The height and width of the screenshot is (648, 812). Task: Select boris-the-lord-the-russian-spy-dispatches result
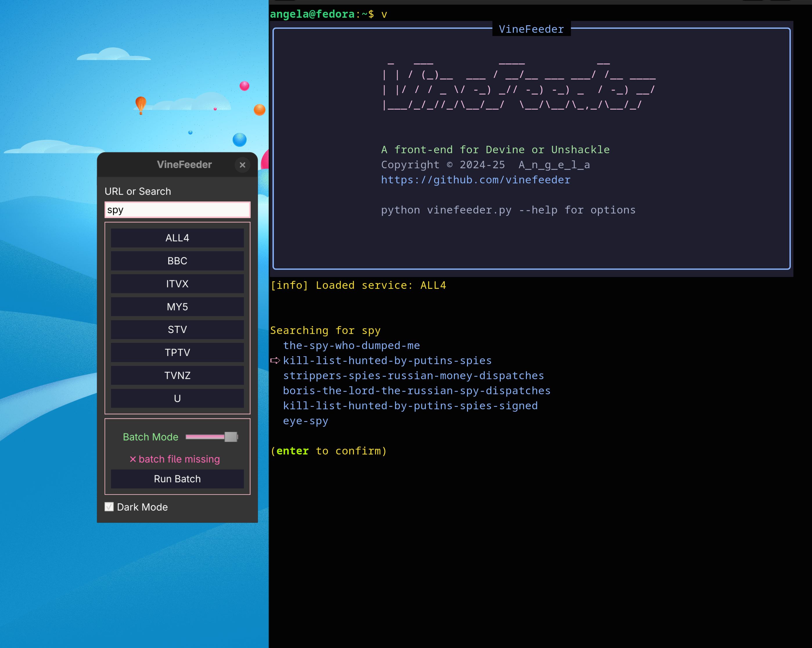click(416, 391)
